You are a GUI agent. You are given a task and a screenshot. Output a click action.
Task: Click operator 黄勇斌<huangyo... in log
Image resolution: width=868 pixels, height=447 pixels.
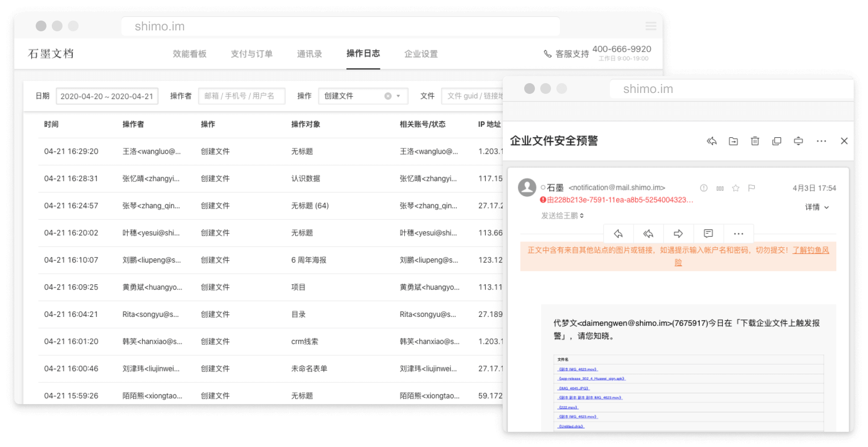tap(152, 287)
